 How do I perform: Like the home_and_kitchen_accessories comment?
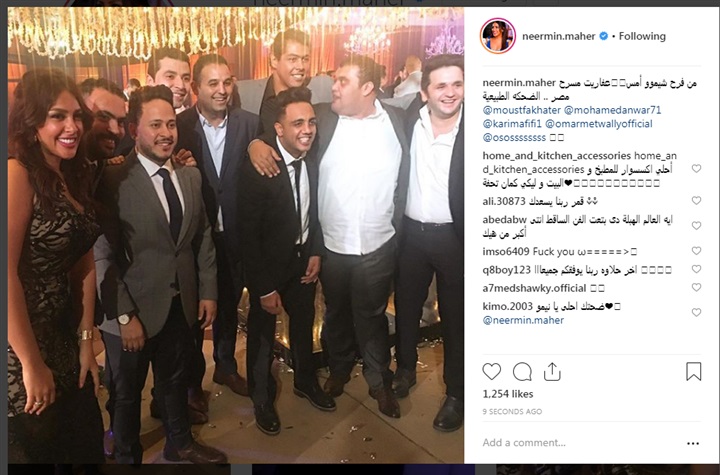[x=696, y=169]
